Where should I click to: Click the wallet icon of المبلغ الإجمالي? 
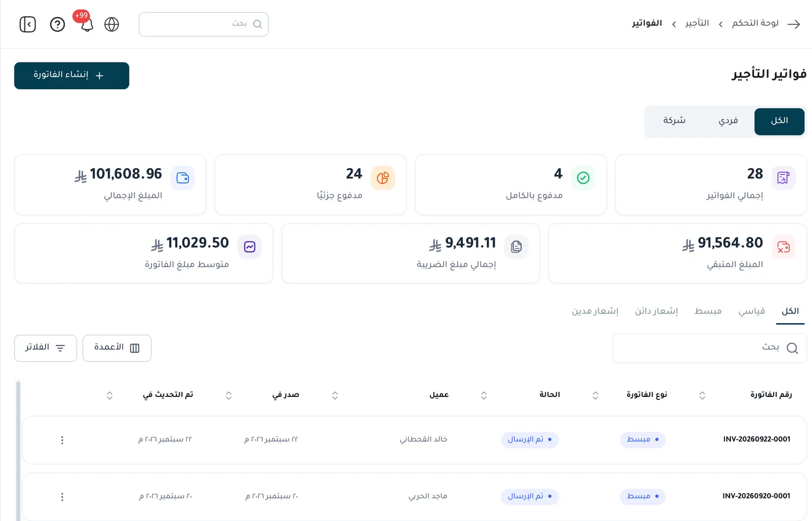coord(183,178)
